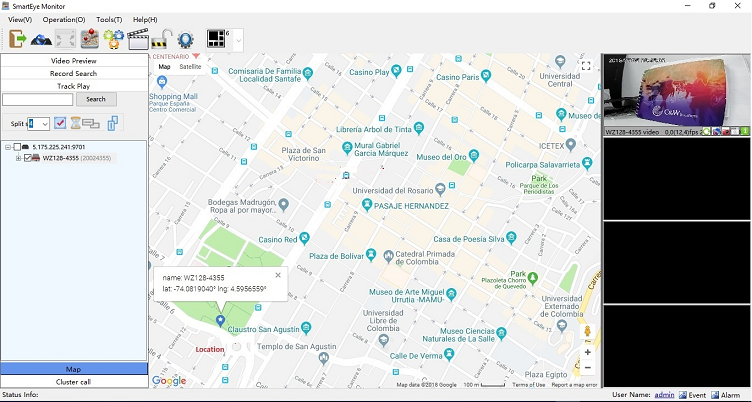
Task: Open the layout dropdown arrow beside split icon
Action: [x=238, y=40]
